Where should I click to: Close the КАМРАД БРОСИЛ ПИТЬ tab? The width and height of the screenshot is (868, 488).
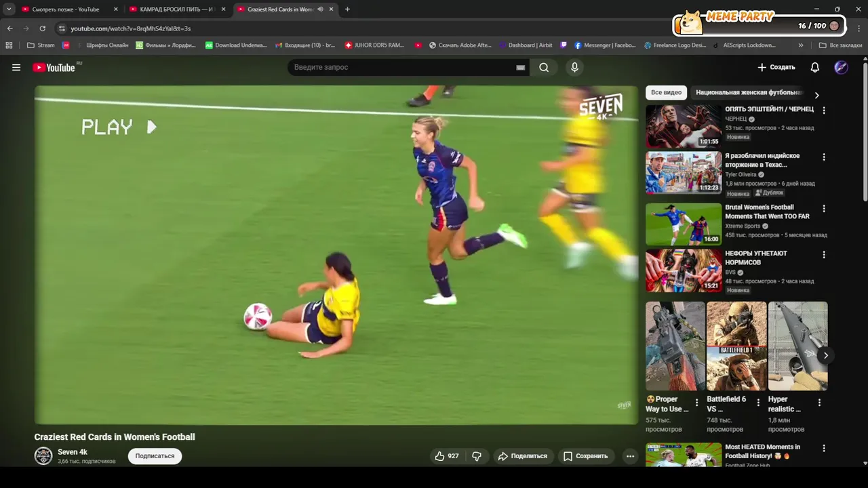click(x=223, y=9)
